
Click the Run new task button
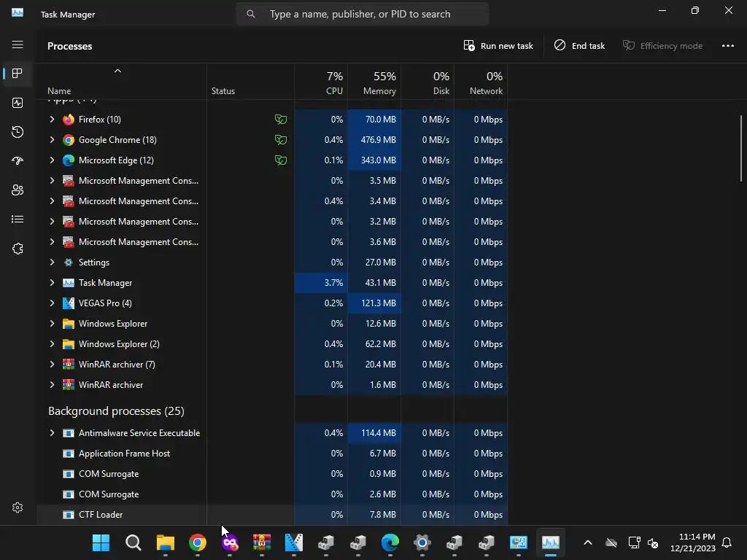coord(498,46)
